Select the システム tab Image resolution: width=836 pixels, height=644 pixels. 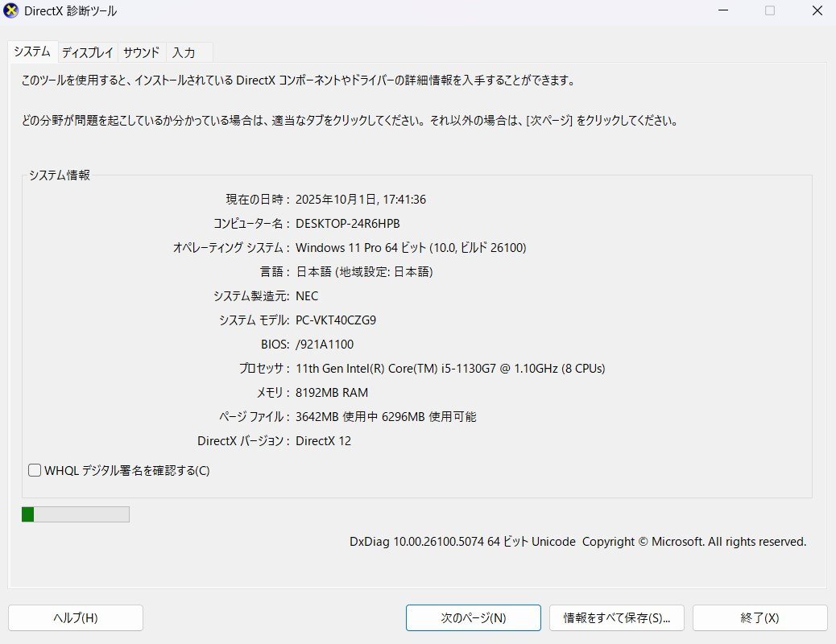coord(31,52)
